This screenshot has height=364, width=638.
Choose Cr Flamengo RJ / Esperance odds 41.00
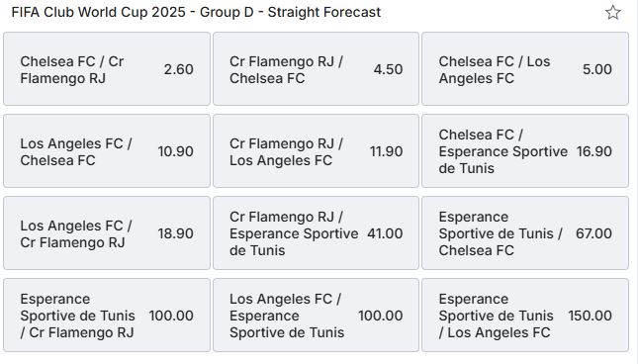[316, 233]
